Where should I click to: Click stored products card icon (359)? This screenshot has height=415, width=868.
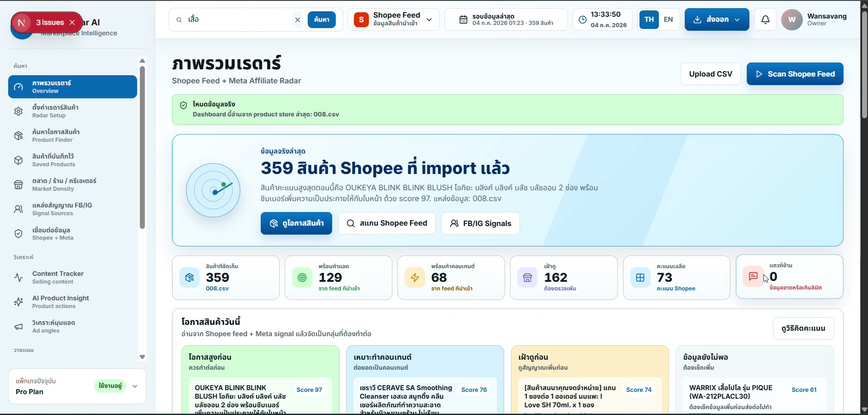pyautogui.click(x=190, y=278)
